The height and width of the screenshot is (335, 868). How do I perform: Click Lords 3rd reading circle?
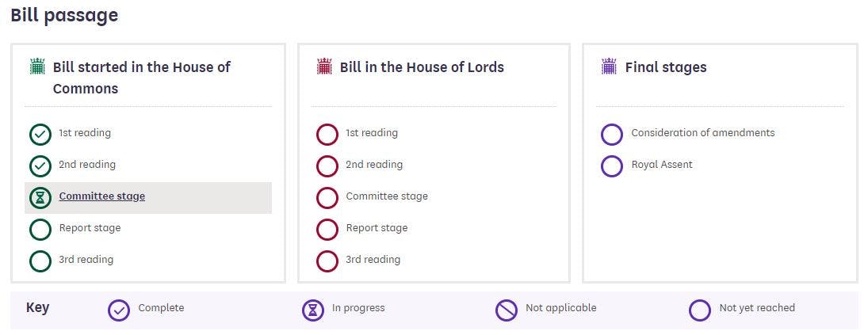[327, 261]
